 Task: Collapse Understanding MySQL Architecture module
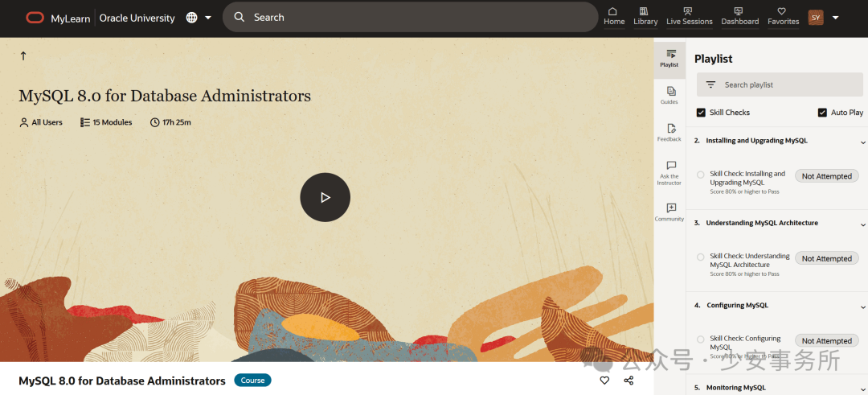(x=862, y=224)
